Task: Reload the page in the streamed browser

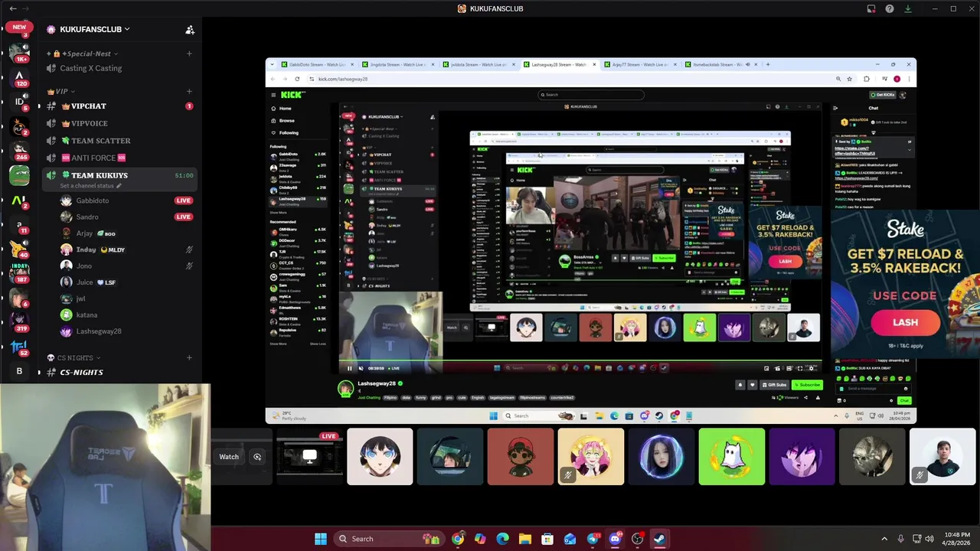Action: coord(297,79)
